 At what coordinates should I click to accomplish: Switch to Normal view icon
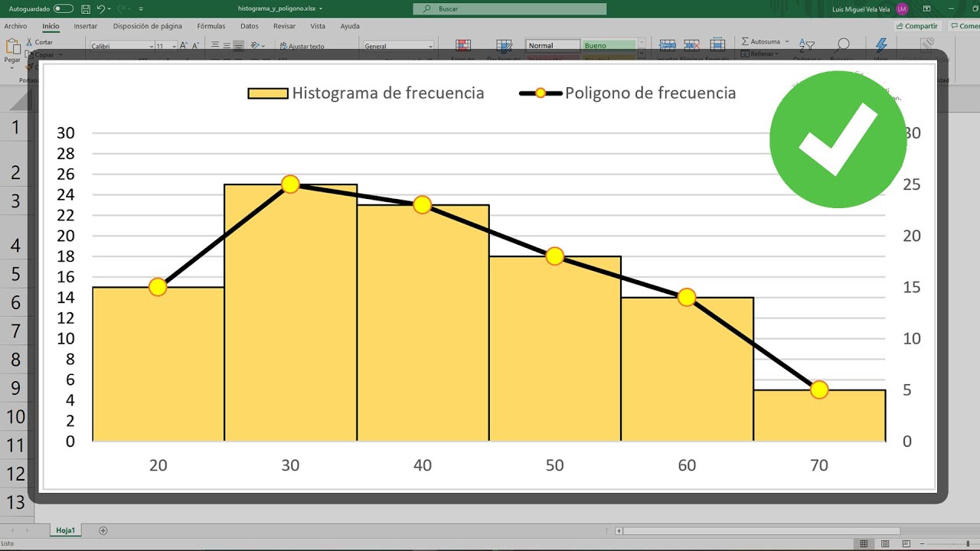point(864,544)
